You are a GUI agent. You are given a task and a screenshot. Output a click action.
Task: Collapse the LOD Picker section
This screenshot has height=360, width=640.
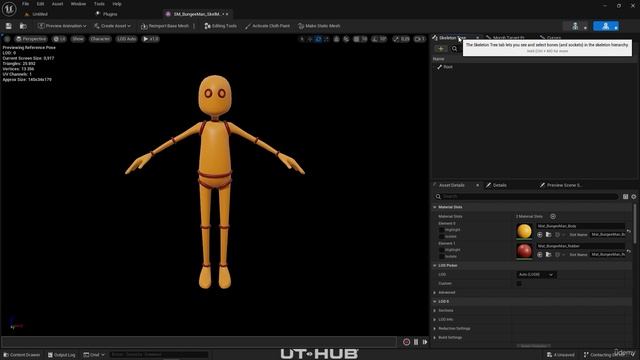(435, 265)
